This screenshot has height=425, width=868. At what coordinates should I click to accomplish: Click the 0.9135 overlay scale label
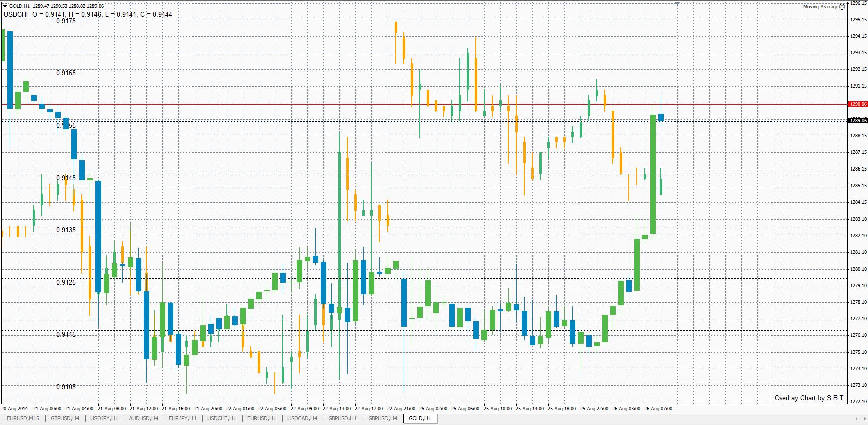click(x=66, y=230)
